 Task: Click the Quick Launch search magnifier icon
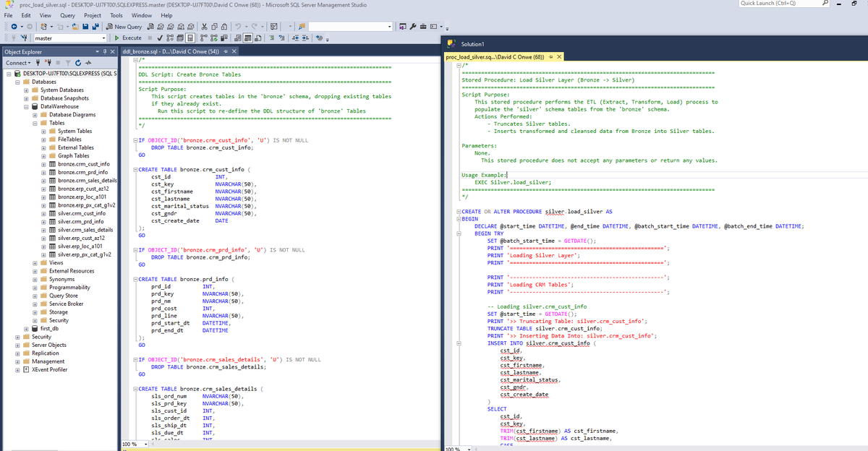tap(824, 4)
